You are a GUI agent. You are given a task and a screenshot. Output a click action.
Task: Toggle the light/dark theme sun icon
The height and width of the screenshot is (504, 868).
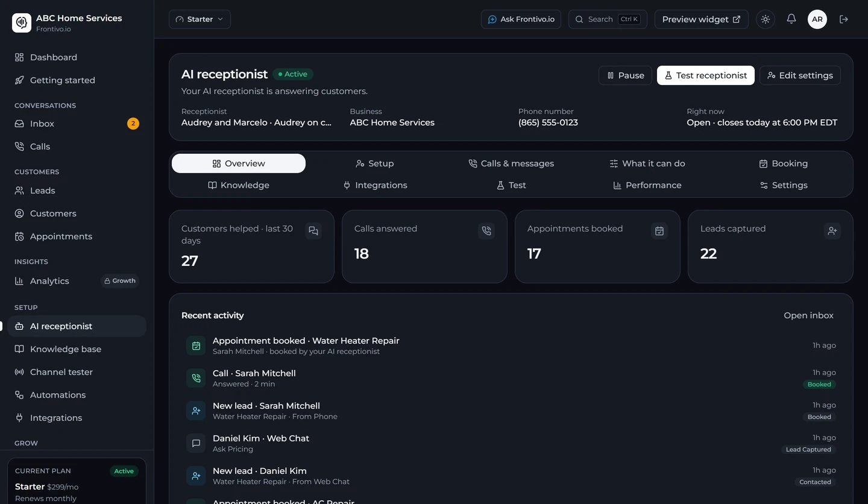[x=766, y=19]
